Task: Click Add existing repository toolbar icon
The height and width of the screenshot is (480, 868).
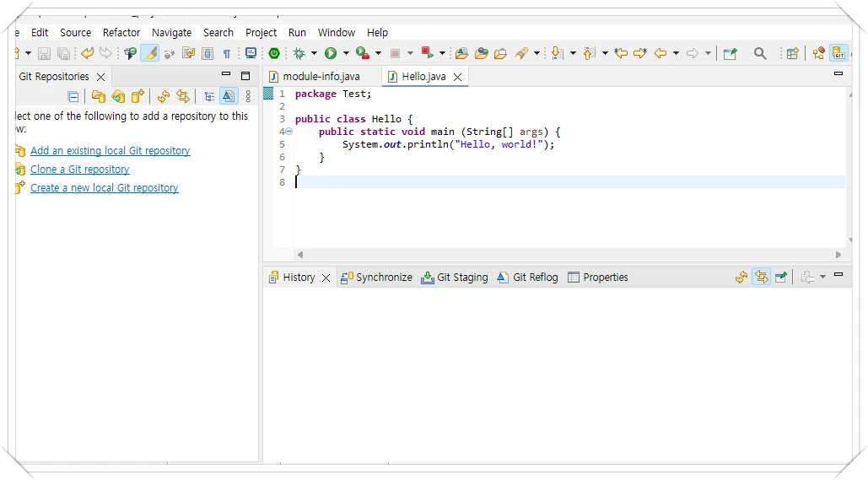Action: [x=99, y=97]
